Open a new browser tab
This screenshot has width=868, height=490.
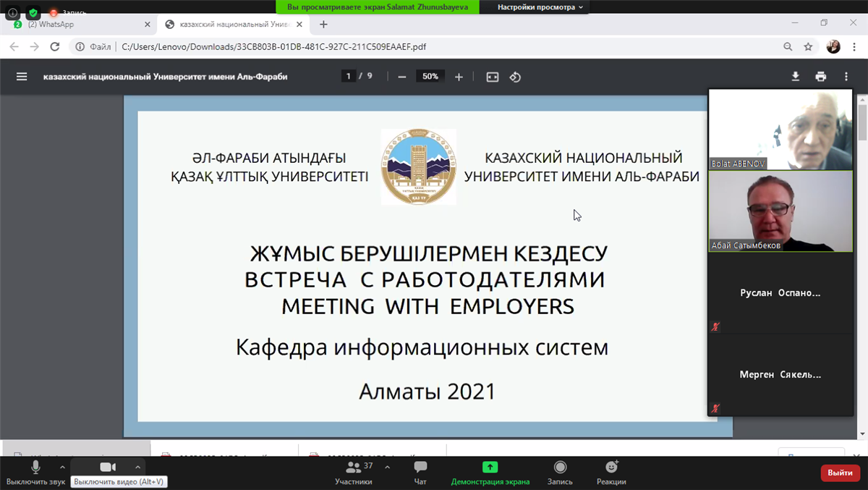[x=323, y=24]
